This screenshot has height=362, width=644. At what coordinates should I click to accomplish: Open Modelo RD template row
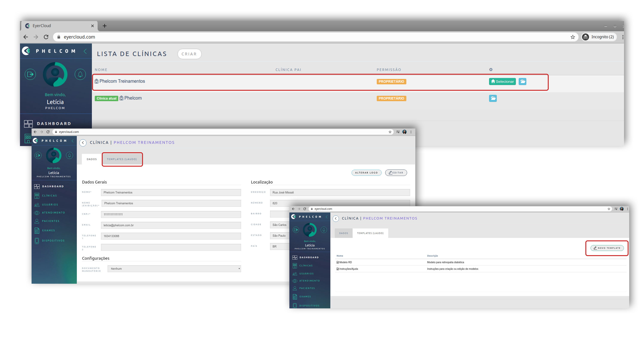click(480, 262)
